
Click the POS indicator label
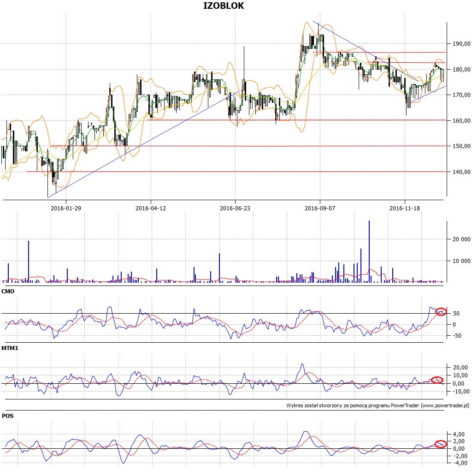pyautogui.click(x=7, y=416)
